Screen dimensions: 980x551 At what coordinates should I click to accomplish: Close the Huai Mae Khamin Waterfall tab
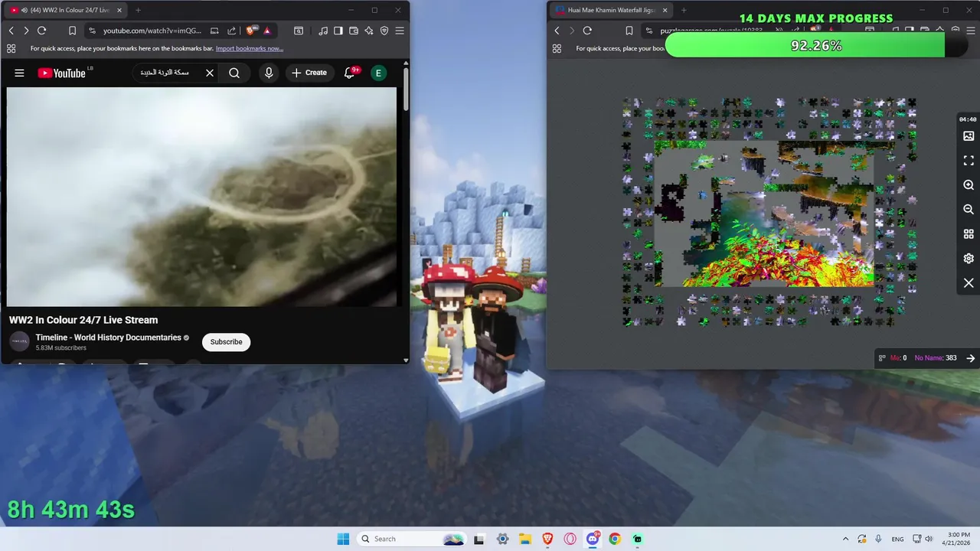pyautogui.click(x=665, y=10)
